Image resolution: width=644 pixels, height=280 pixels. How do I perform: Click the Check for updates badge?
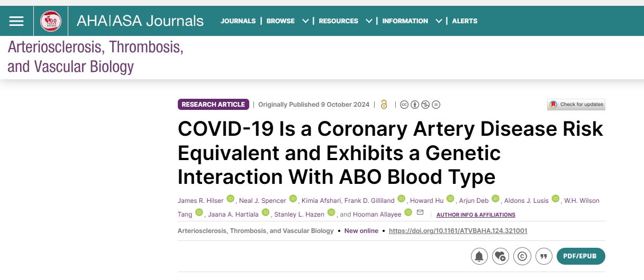click(x=576, y=105)
